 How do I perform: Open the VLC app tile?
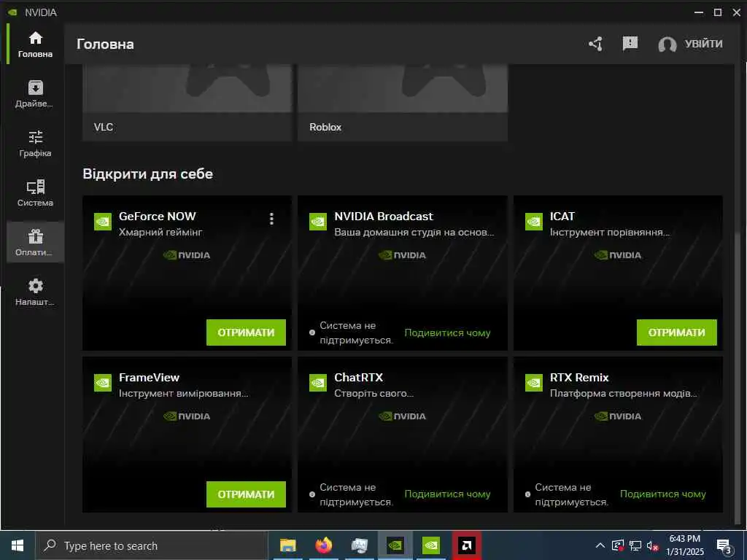pos(187,102)
